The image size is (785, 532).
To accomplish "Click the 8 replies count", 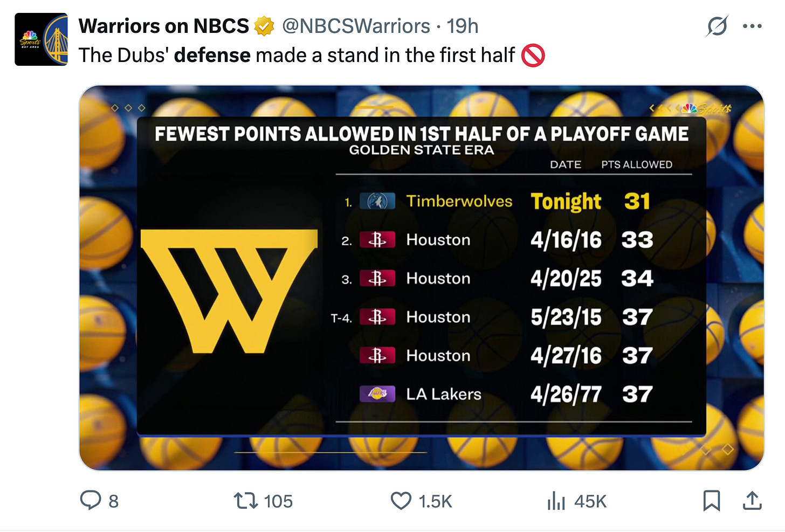I will tap(113, 501).
